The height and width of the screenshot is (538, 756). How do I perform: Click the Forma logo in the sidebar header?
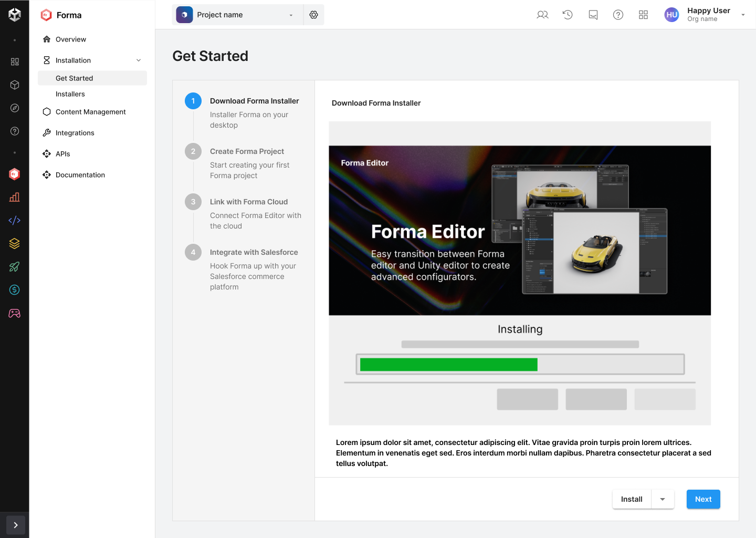pos(46,15)
